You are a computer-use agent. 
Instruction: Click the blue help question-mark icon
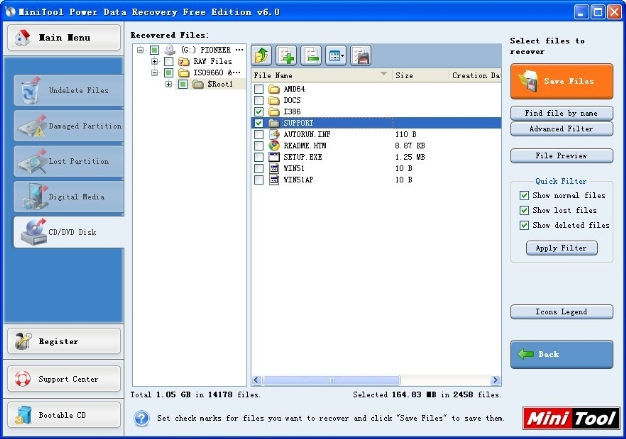click(x=141, y=419)
